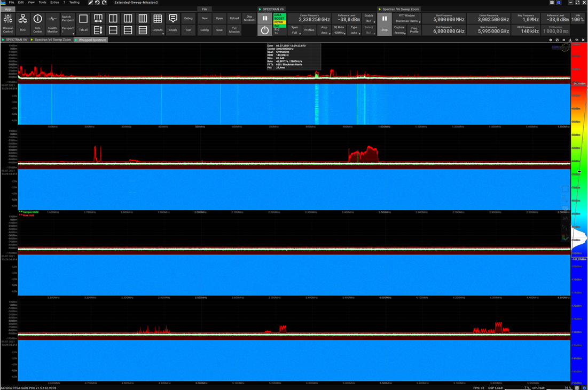Open the Capture fsweep dropdown
Viewport: 588px width, 390px height.
[x=400, y=30]
